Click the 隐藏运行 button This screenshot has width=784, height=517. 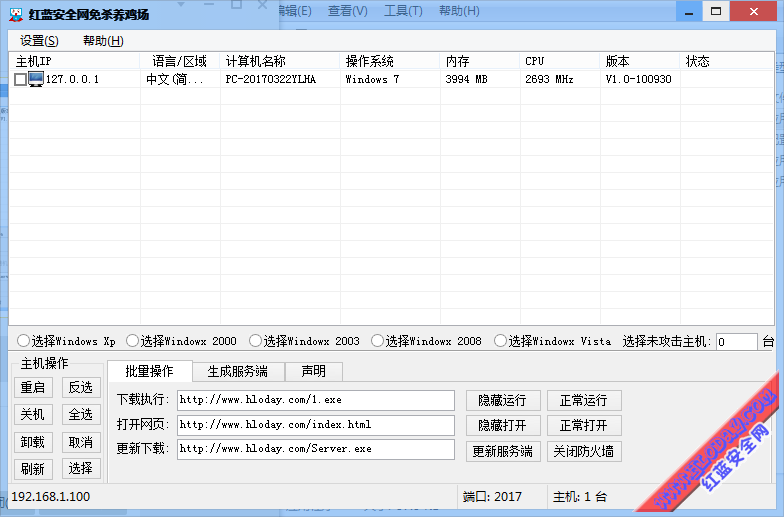503,400
